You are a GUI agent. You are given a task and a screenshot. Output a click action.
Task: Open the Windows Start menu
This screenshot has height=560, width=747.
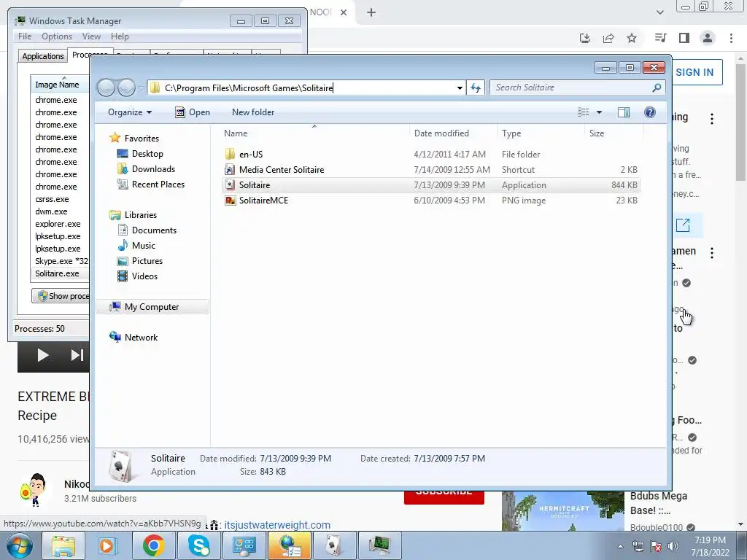click(x=19, y=545)
